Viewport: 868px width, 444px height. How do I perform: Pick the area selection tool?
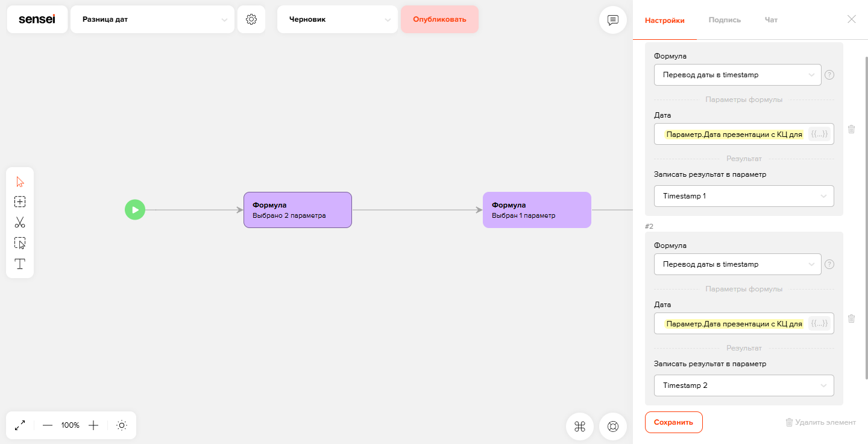click(20, 243)
